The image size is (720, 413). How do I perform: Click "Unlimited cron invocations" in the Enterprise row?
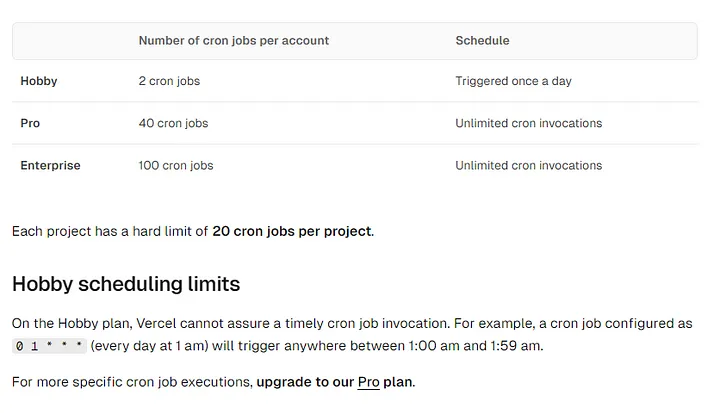point(528,165)
